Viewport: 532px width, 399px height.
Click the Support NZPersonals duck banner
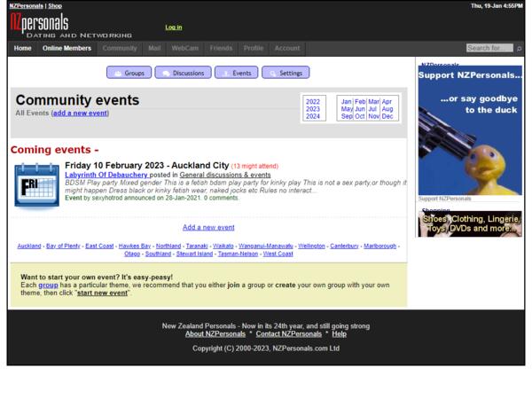tap(470, 130)
